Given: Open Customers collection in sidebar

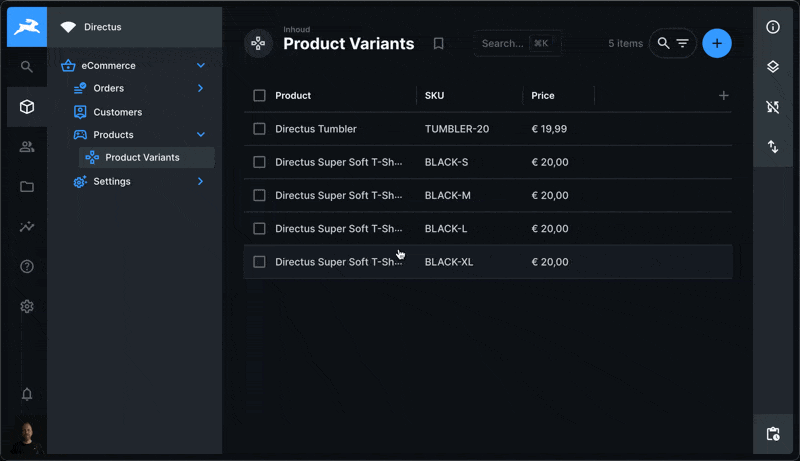Looking at the screenshot, I should (x=118, y=112).
